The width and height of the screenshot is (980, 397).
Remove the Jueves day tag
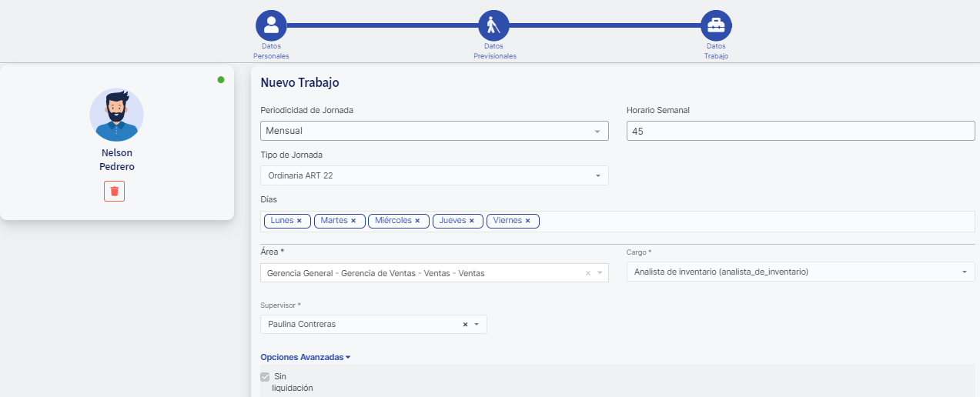pos(472,221)
